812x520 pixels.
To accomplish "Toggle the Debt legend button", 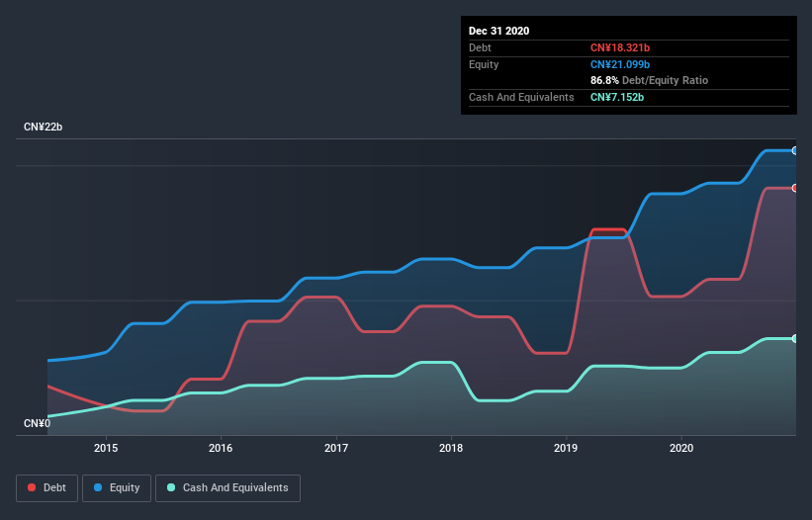I will pos(47,488).
